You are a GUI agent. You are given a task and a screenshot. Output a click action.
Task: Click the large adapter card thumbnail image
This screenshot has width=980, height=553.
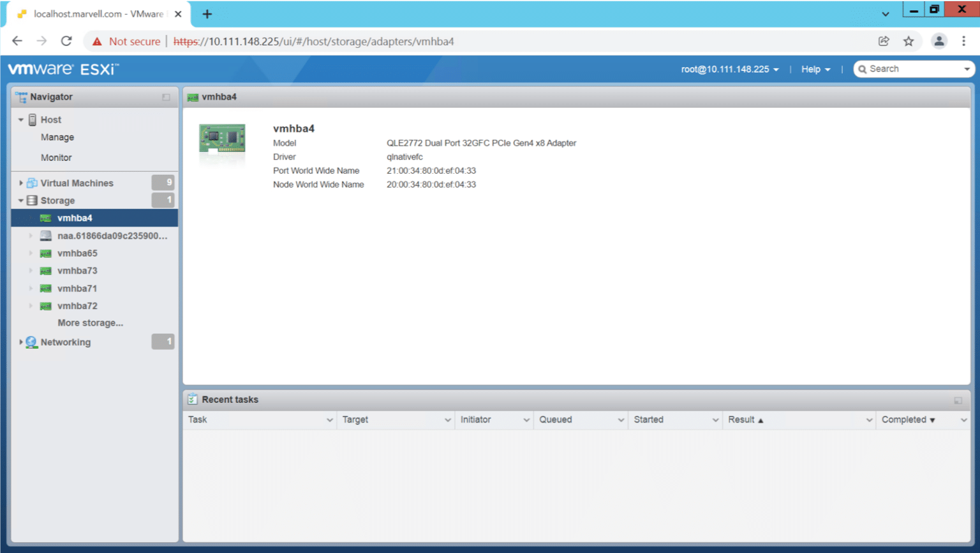(222, 139)
